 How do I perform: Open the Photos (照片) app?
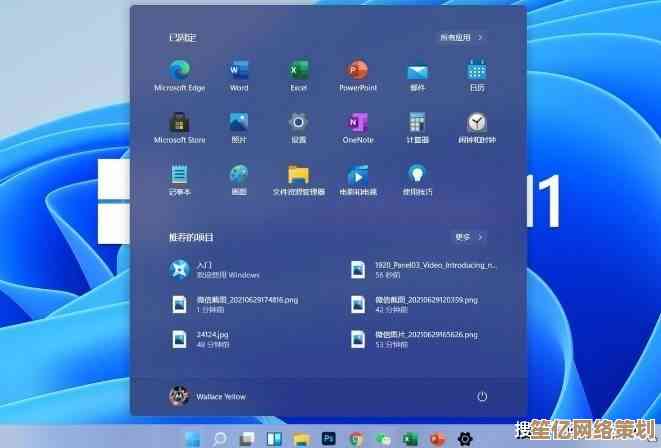239,123
